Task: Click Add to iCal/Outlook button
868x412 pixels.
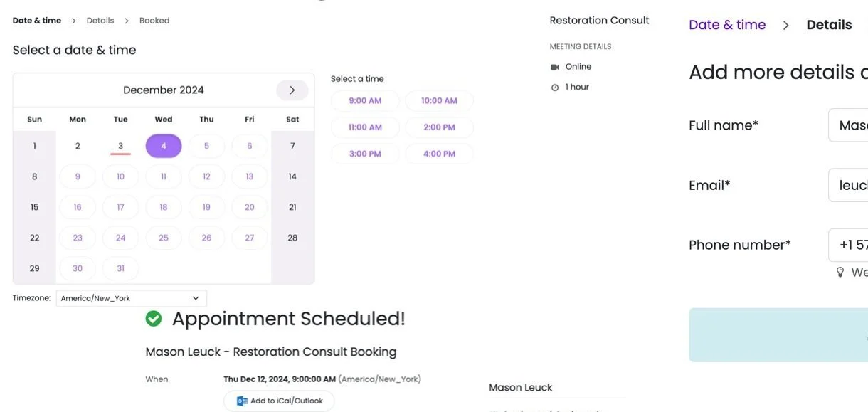Action: tap(279, 401)
